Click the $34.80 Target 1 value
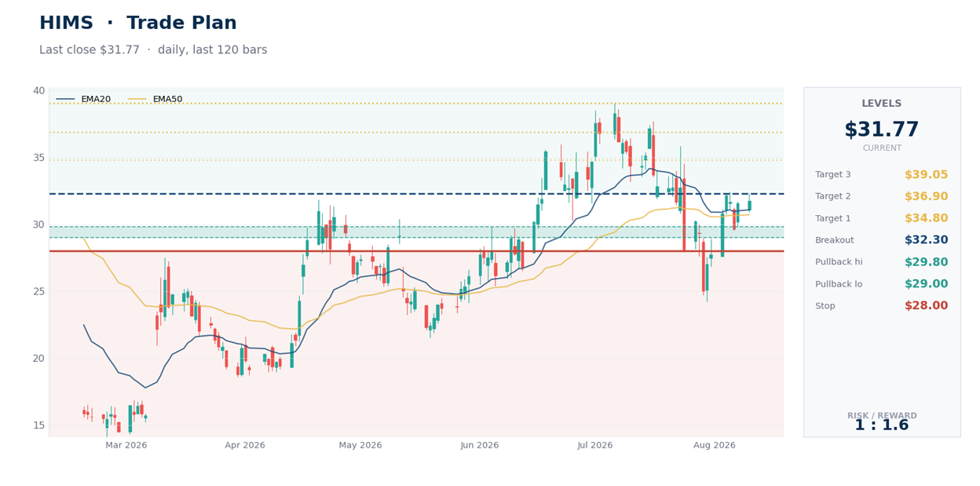The height and width of the screenshot is (486, 980). (x=926, y=219)
